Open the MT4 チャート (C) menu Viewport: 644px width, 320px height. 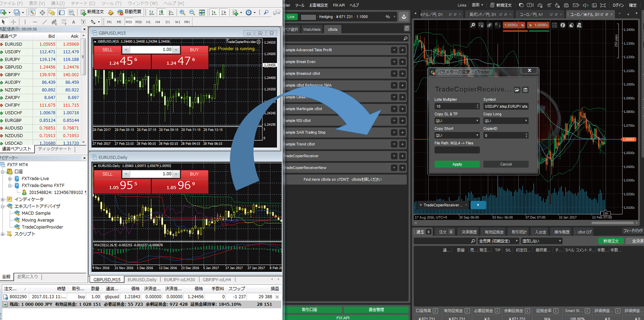pyautogui.click(x=83, y=3)
